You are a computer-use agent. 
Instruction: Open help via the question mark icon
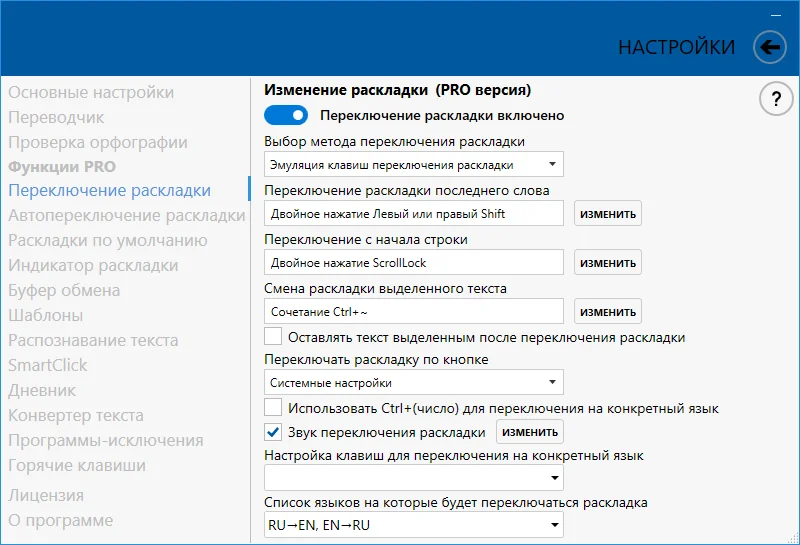click(x=776, y=98)
